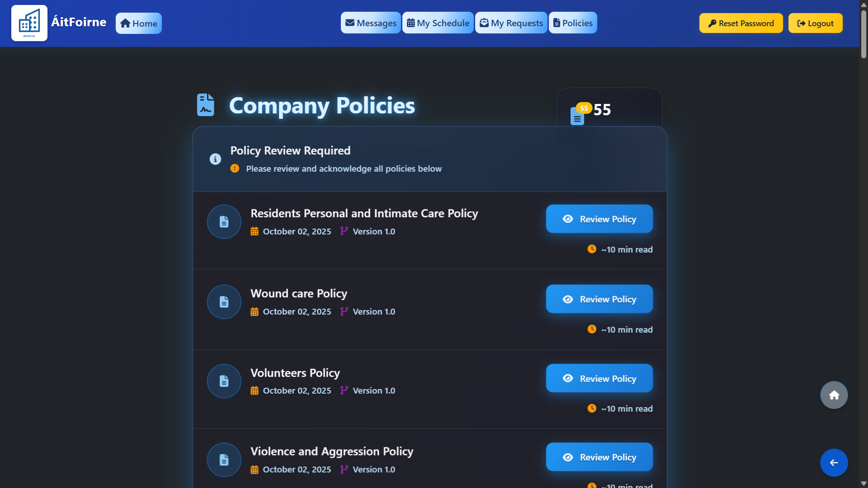Viewport: 868px width, 488px height.
Task: Click the floating home circle button
Action: click(834, 395)
